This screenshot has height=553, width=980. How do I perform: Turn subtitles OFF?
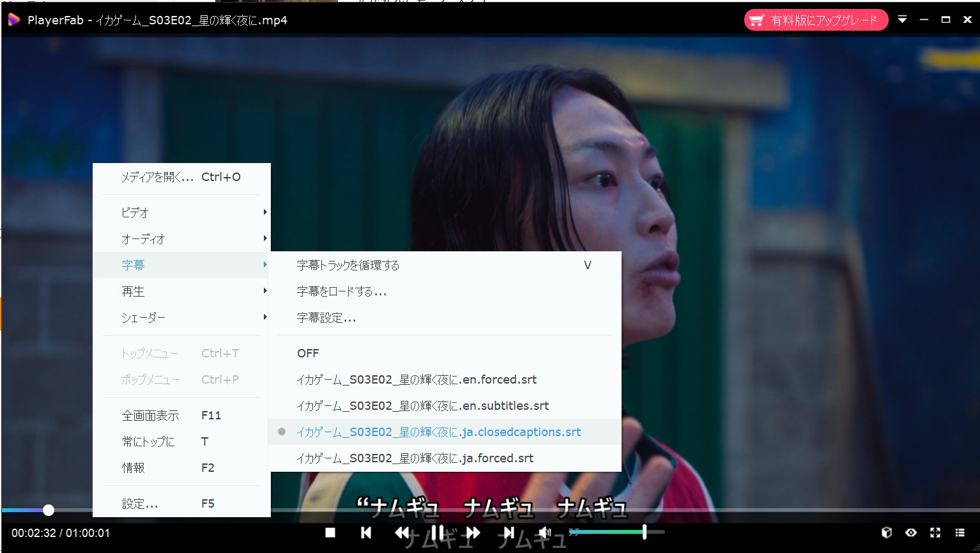coord(445,353)
